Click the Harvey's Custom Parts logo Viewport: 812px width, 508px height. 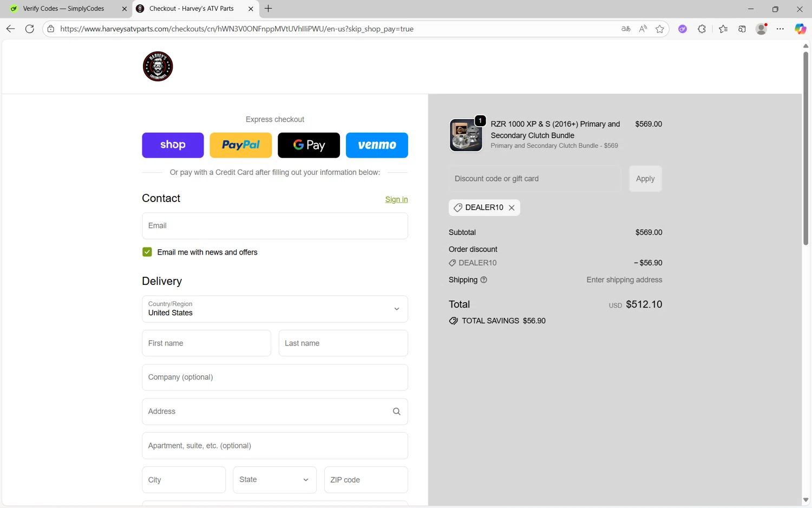158,66
